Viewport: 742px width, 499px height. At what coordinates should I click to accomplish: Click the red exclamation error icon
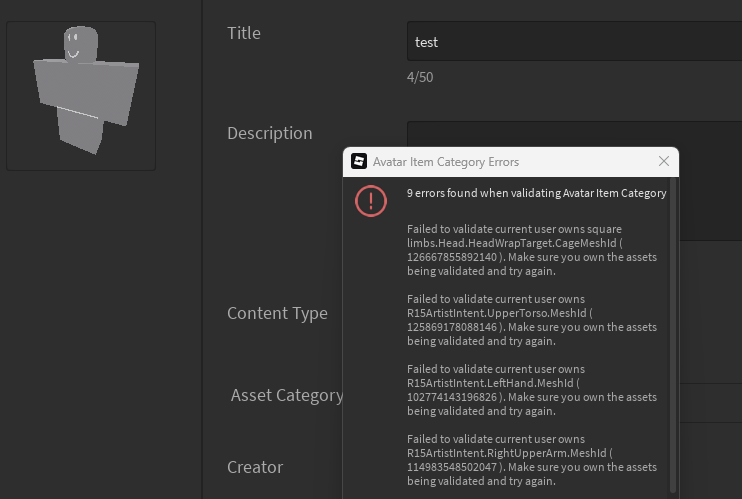371,200
